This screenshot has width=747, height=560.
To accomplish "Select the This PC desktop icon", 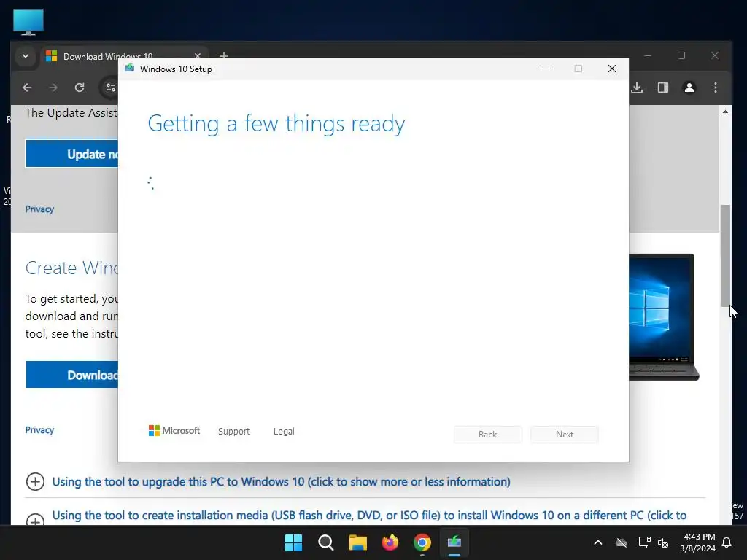I will (x=28, y=23).
